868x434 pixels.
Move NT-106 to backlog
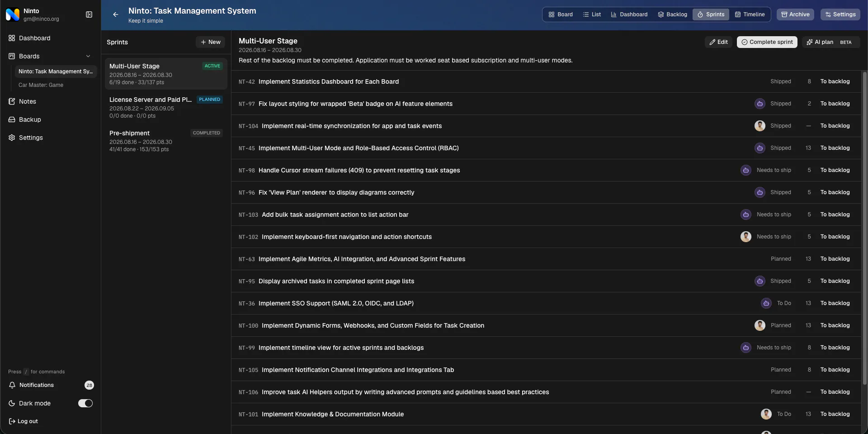tap(835, 392)
